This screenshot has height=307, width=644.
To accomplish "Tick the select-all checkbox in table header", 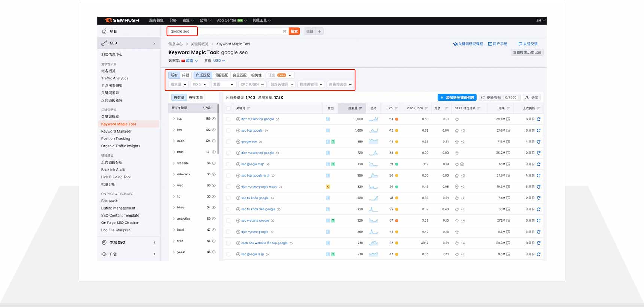I will tap(228, 108).
